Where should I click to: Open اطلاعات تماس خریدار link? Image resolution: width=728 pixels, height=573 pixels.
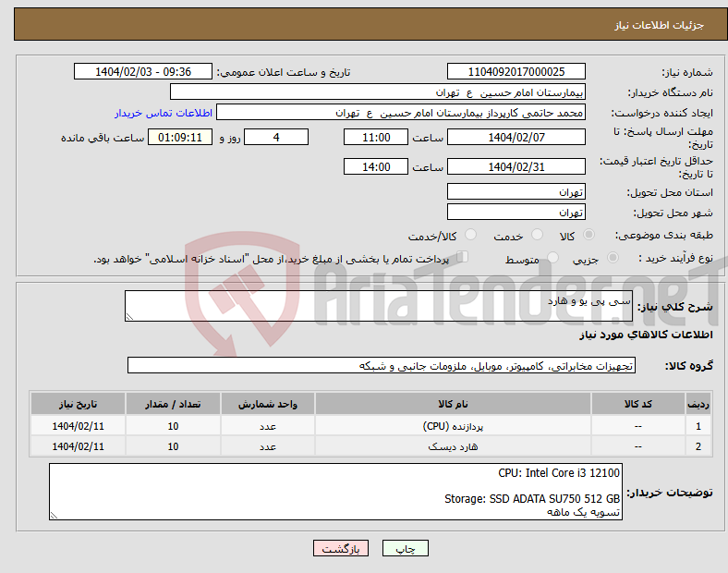point(164,113)
